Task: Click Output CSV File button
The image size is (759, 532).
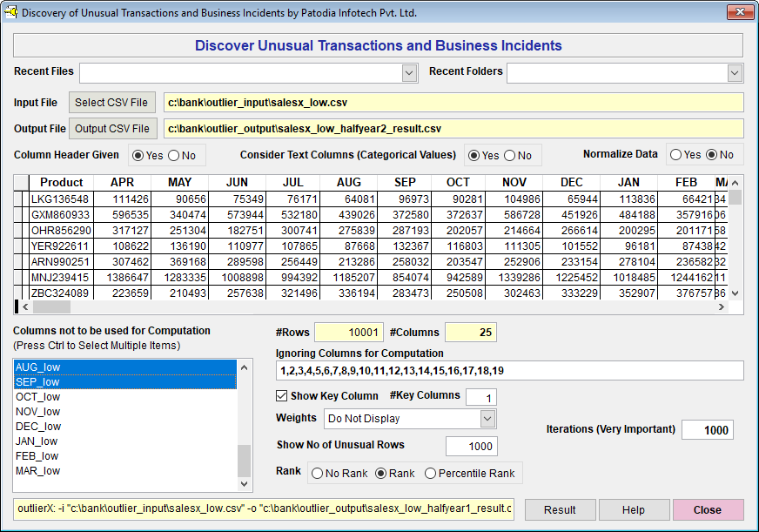Action: [x=111, y=129]
